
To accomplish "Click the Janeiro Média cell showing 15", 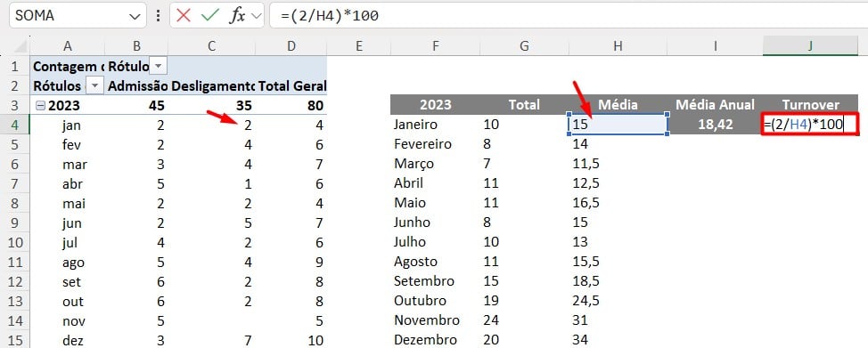I will click(618, 125).
